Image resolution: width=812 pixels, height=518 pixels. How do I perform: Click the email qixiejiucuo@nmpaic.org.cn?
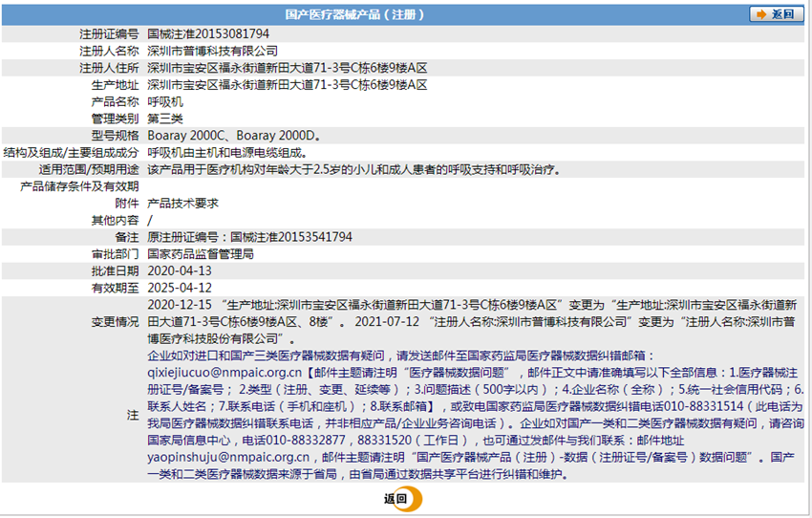coord(224,373)
